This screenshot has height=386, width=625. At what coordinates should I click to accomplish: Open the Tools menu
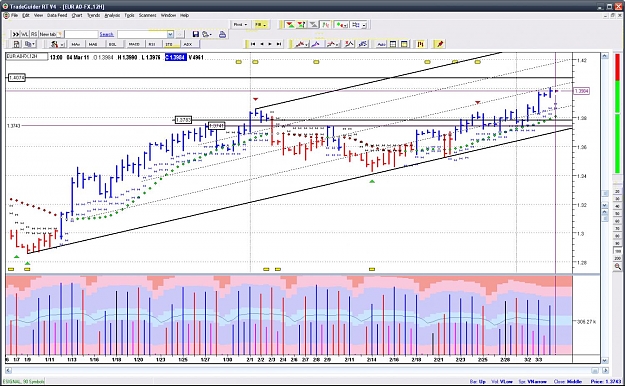pos(130,15)
